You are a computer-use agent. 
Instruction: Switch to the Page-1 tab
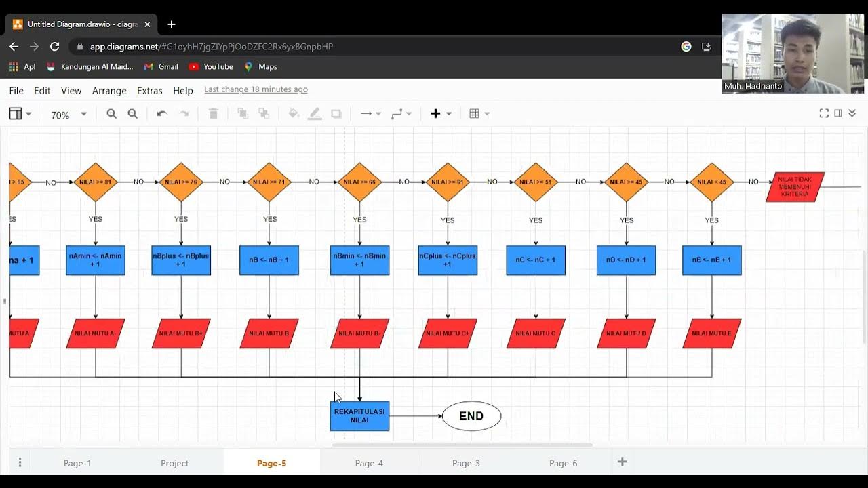[x=77, y=463]
